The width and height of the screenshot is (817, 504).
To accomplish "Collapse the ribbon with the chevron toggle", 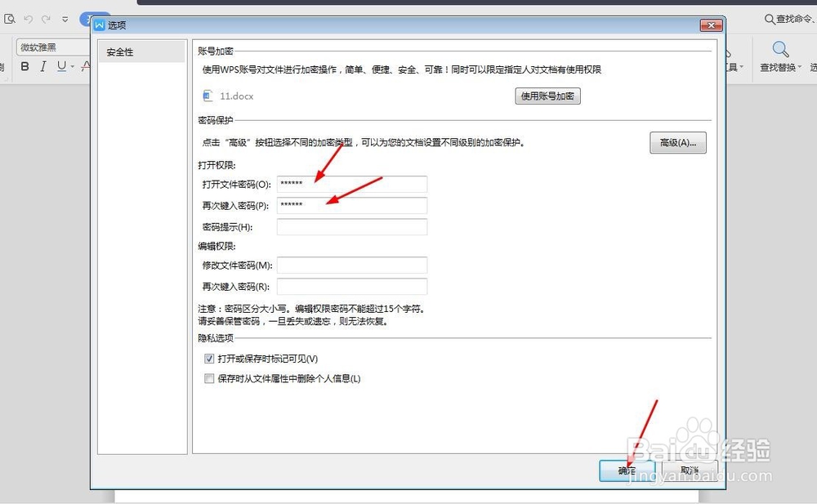I will coord(65,18).
